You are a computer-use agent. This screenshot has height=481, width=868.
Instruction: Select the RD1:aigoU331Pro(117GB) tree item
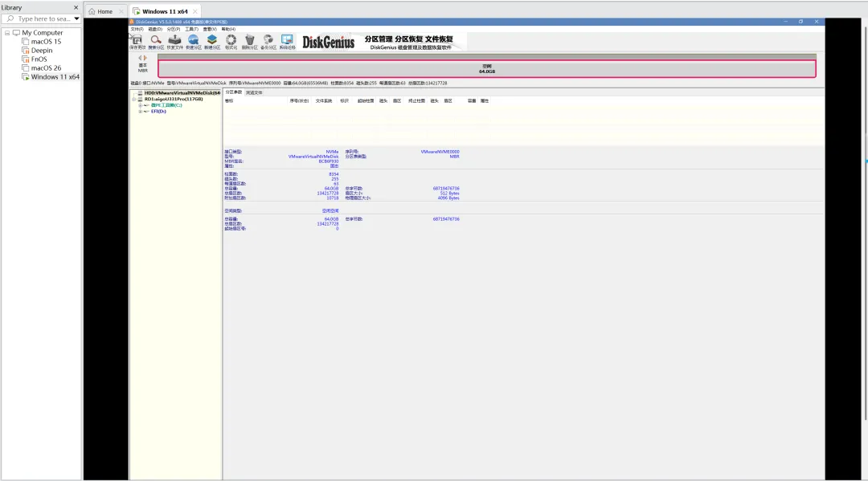click(174, 99)
